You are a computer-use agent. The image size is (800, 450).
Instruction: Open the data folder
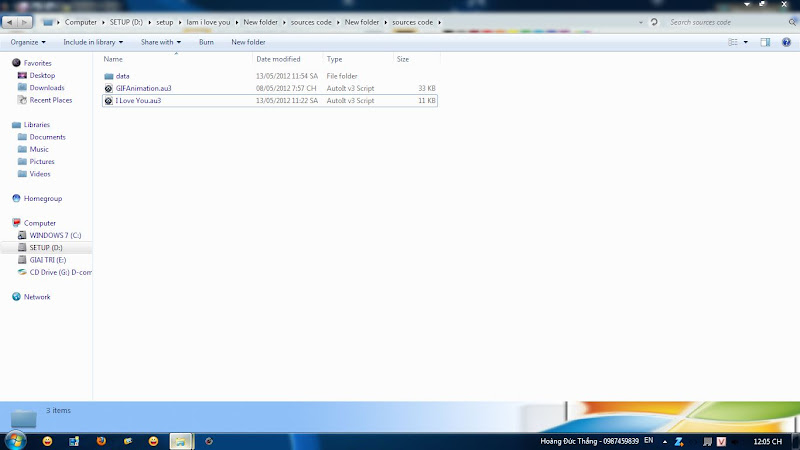pyautogui.click(x=122, y=76)
